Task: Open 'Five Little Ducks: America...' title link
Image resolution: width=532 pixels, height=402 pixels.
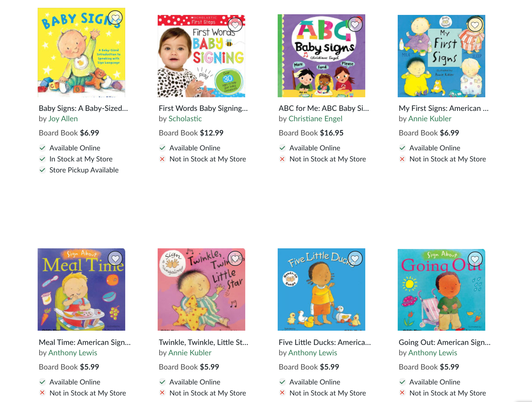Action: [325, 342]
